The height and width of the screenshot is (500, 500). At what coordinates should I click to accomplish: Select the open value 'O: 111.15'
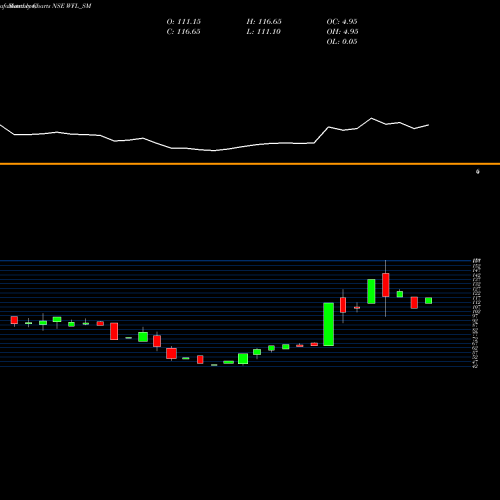click(184, 22)
